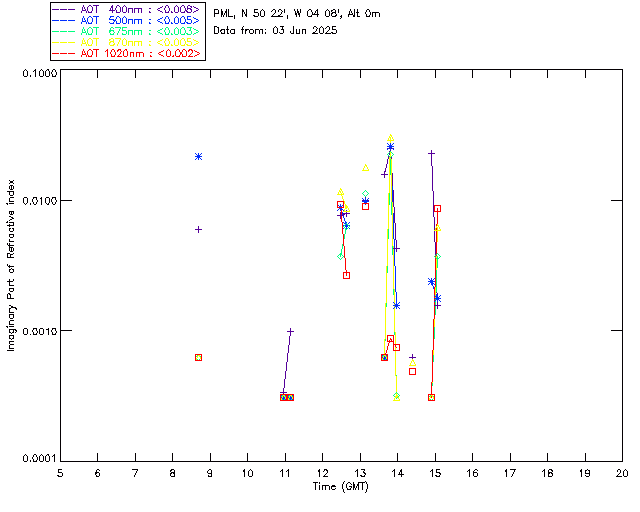
Task: Click the x-axis label 9
Action: (x=210, y=473)
